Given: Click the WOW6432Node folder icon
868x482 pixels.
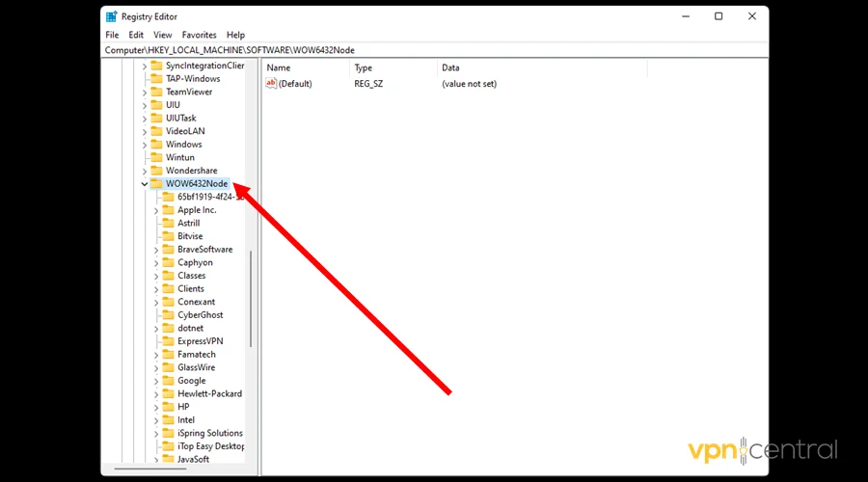Looking at the screenshot, I should [156, 183].
